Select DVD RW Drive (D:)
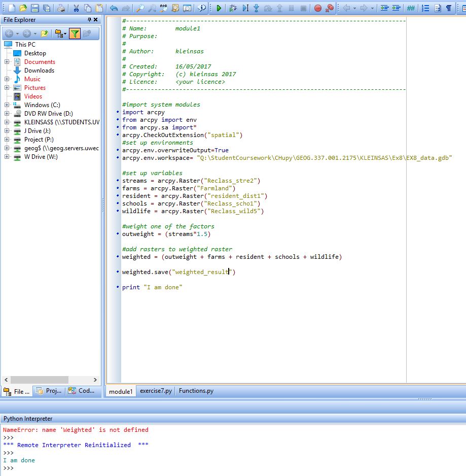This screenshot has height=476, width=466. click(49, 114)
